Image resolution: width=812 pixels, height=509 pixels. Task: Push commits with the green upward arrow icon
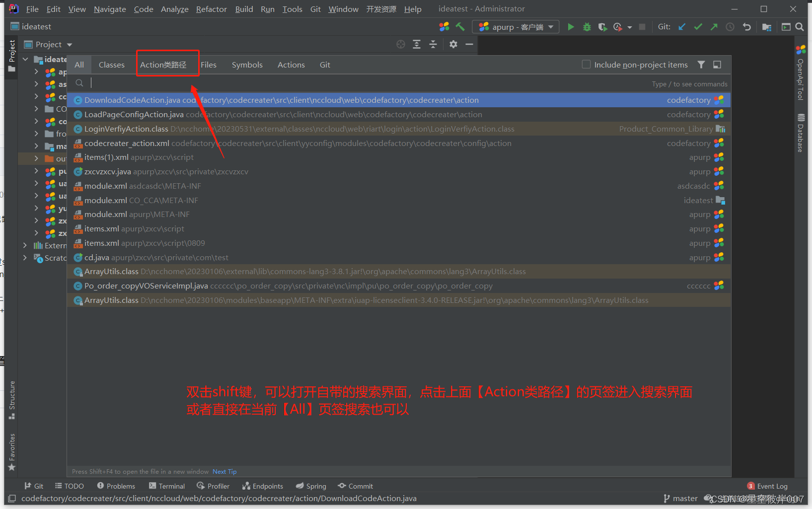click(714, 27)
